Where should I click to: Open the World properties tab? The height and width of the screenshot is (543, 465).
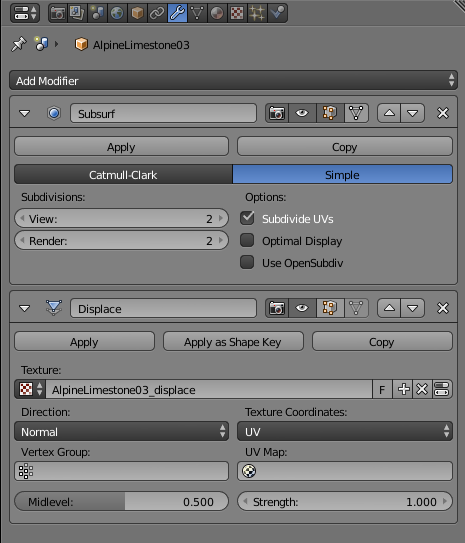pyautogui.click(x=117, y=13)
